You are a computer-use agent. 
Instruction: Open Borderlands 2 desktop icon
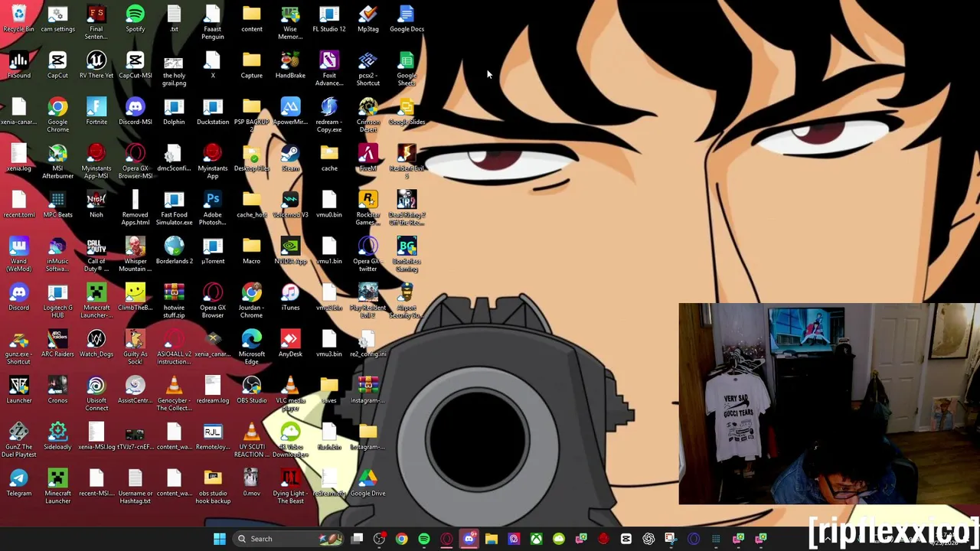[x=174, y=250]
